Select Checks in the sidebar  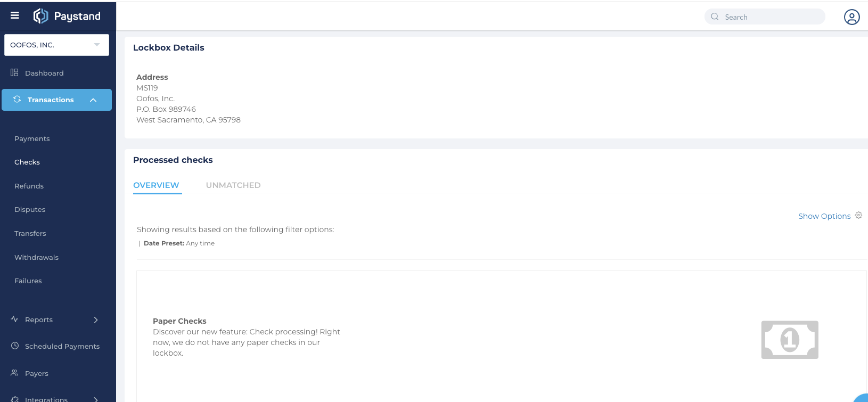tap(27, 162)
